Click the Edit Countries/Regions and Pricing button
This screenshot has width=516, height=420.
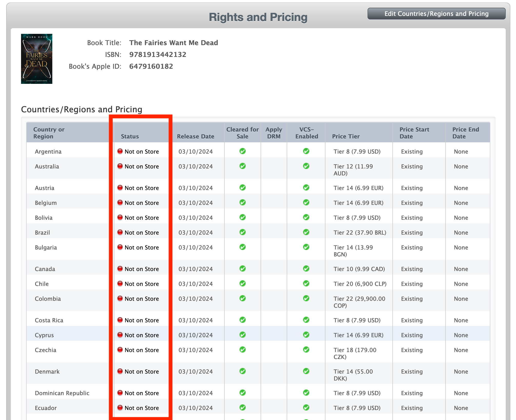pyautogui.click(x=436, y=14)
